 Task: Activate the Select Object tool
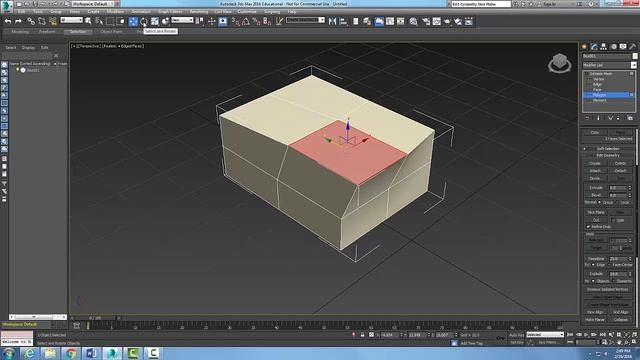click(x=88, y=21)
